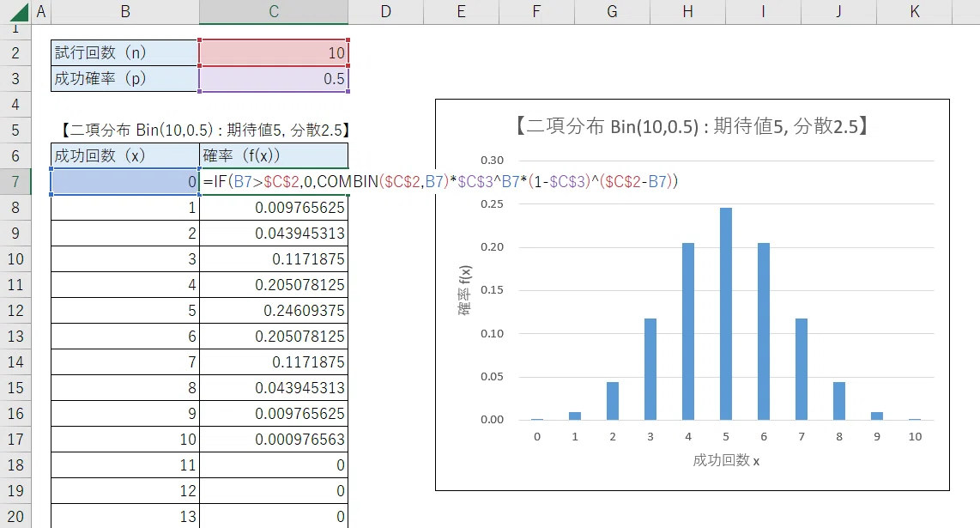Click cell B19 with value 12
980x528 pixels.
(x=125, y=491)
